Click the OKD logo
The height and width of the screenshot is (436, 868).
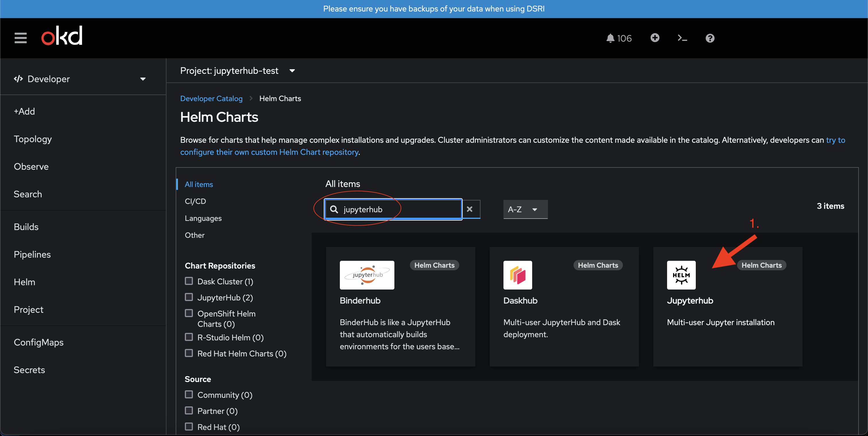click(62, 36)
